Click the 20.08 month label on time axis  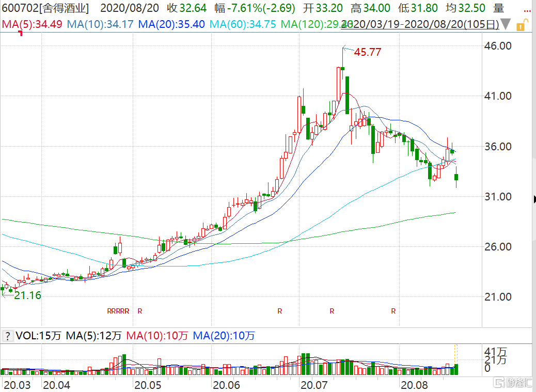(414, 385)
